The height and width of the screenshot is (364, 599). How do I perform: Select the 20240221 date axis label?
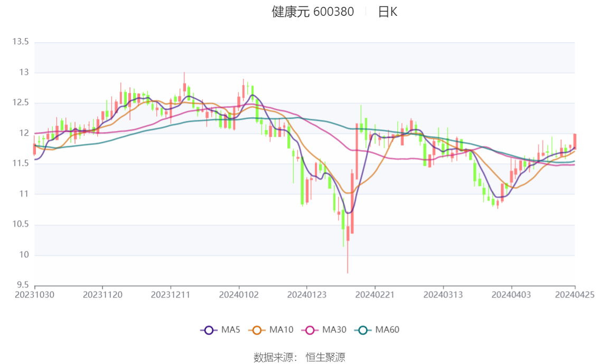pyautogui.click(x=375, y=295)
